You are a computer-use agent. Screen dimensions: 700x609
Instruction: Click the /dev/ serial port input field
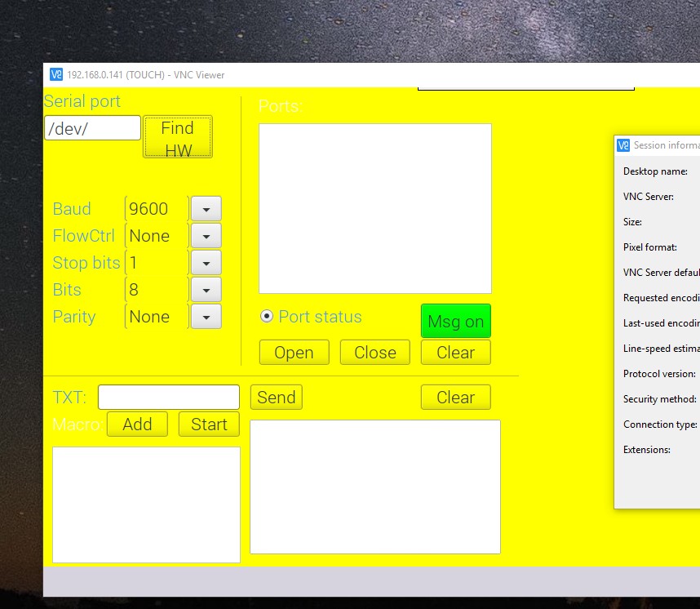(x=92, y=128)
